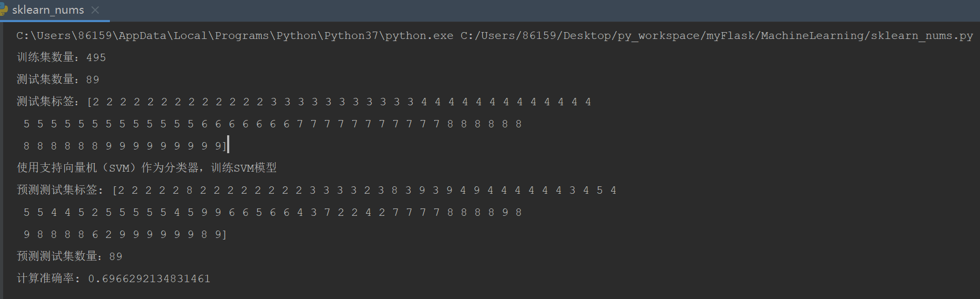Click the Python icon on sklearn_nums tab
This screenshot has width=980, height=299.
(x=3, y=10)
